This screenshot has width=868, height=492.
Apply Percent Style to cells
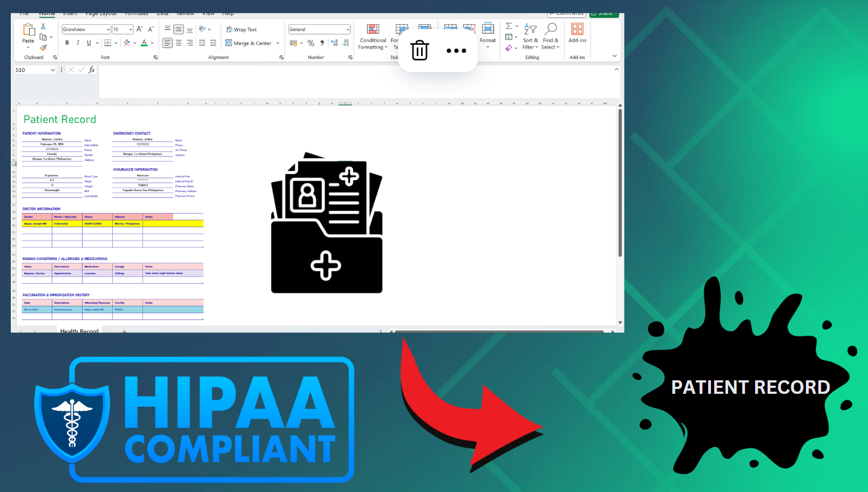coord(311,43)
